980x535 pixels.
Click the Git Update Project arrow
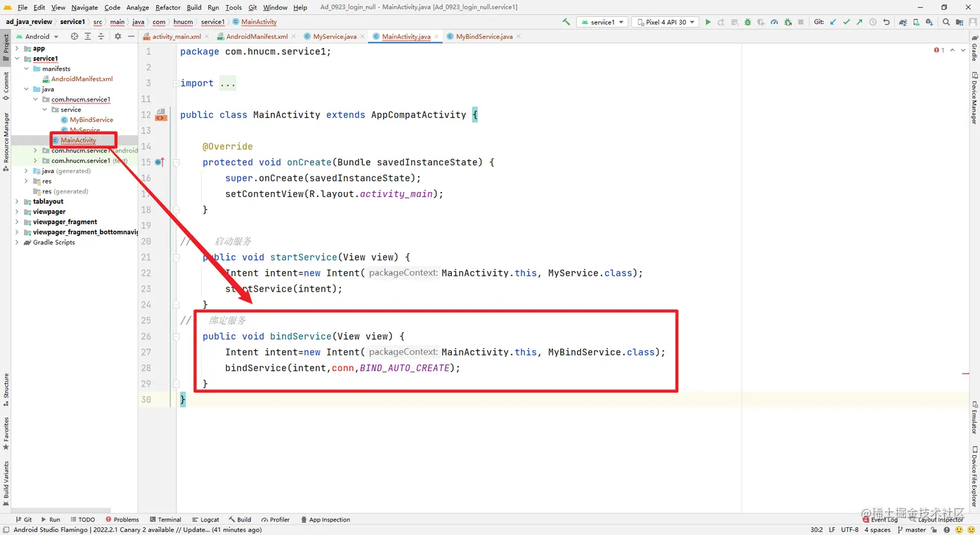click(833, 22)
